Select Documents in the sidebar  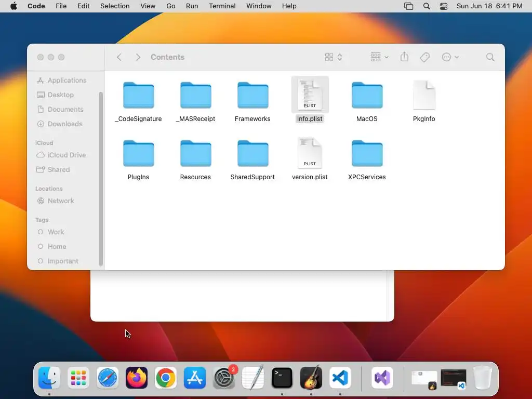[60, 109]
